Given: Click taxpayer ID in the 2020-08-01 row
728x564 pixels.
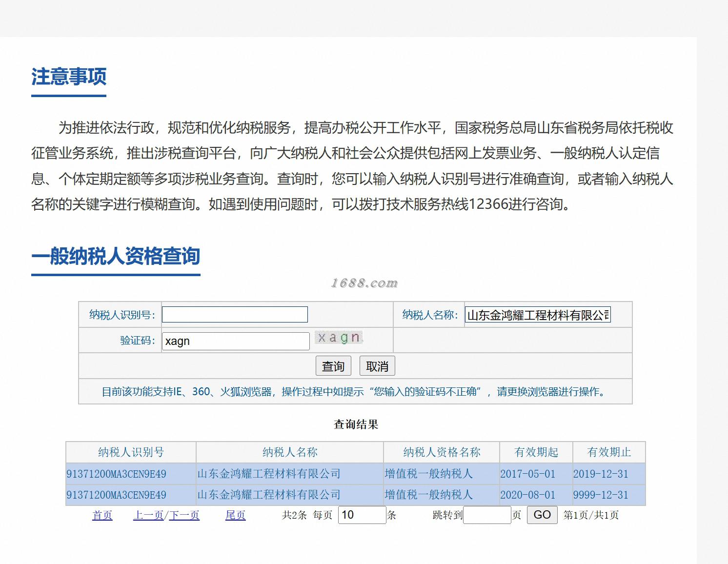Looking at the screenshot, I should click(116, 495).
